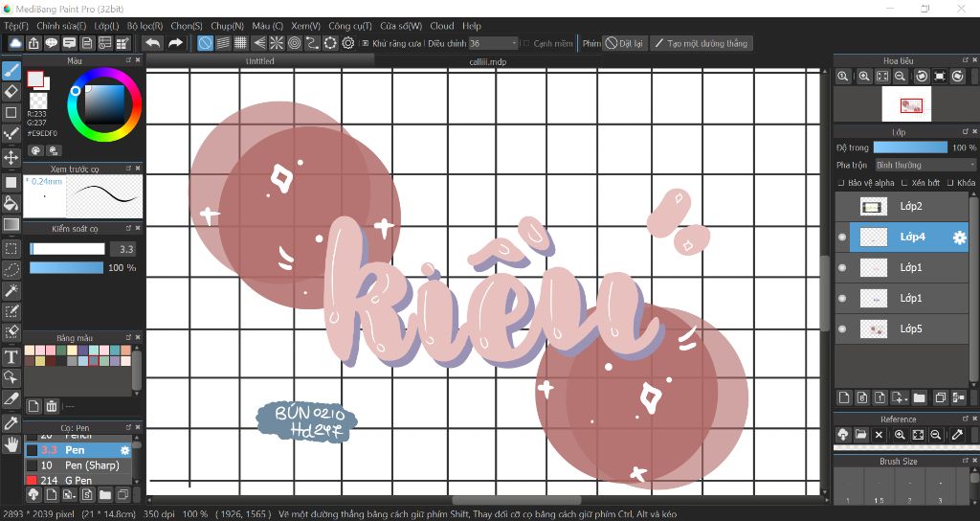Turn on the concentric circle snap
The image size is (980, 521).
tap(295, 43)
